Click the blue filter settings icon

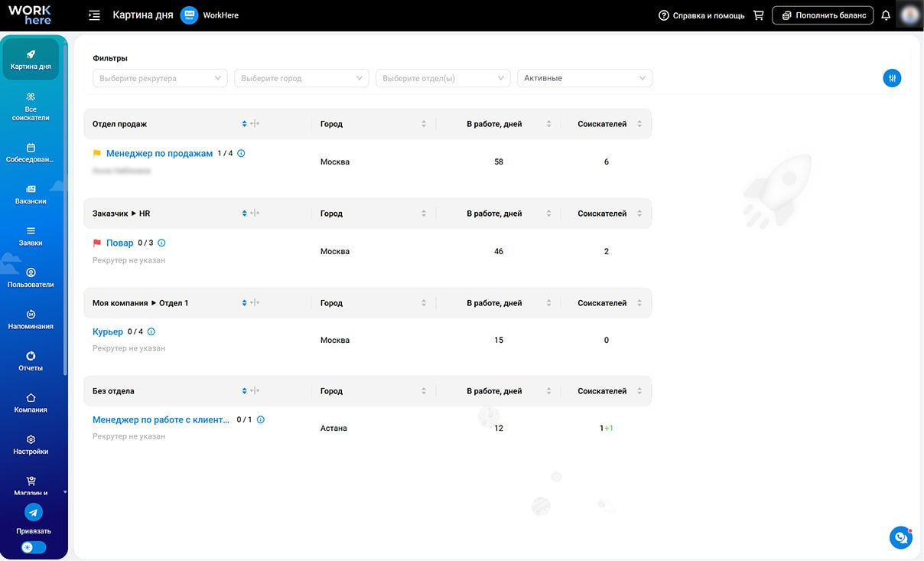click(x=892, y=78)
